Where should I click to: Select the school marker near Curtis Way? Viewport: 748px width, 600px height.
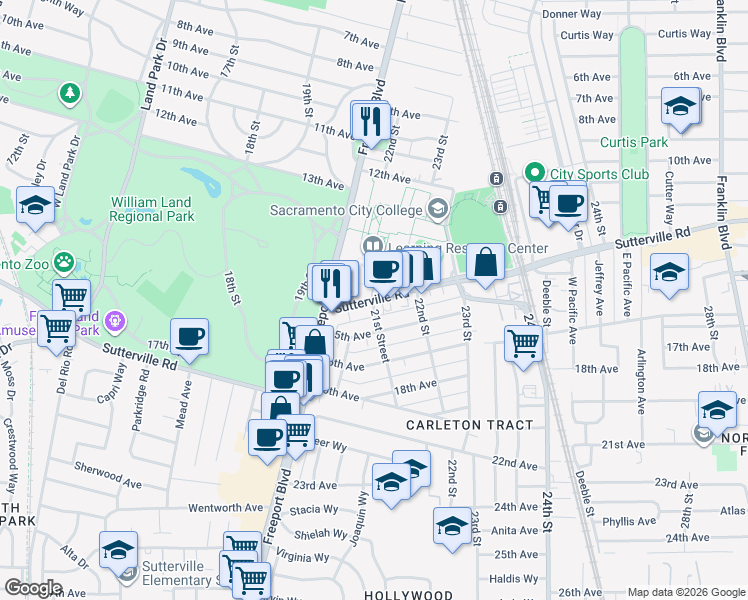pos(680,107)
